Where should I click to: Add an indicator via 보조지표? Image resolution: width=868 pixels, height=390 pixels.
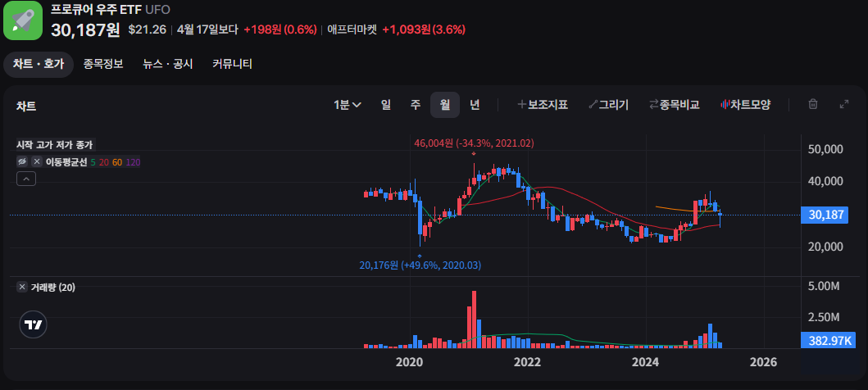click(x=543, y=105)
